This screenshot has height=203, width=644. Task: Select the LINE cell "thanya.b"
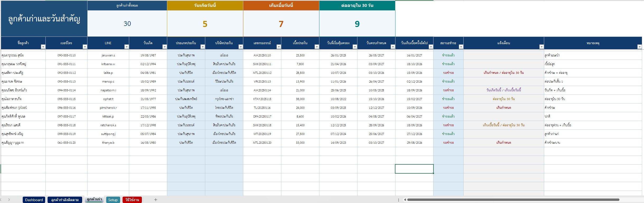point(108,143)
